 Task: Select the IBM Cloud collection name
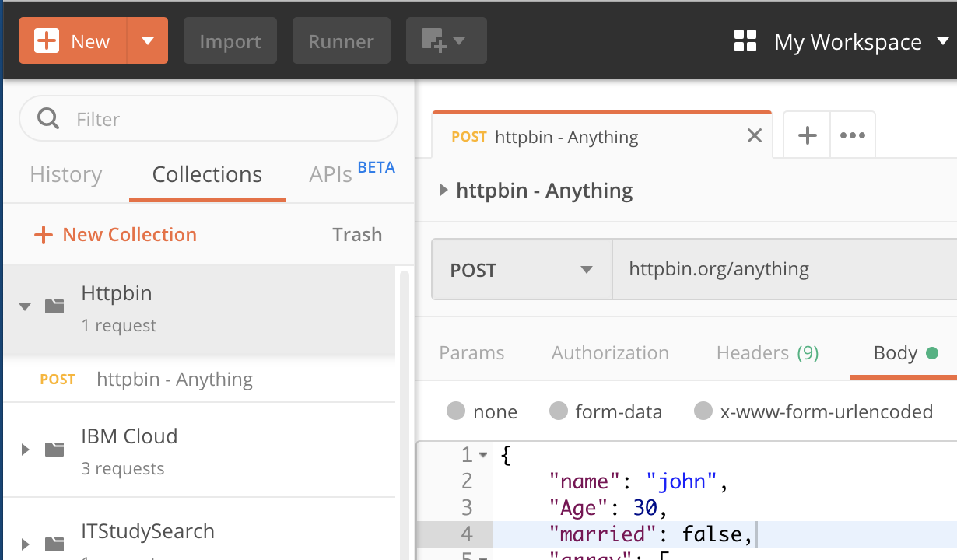(x=129, y=436)
